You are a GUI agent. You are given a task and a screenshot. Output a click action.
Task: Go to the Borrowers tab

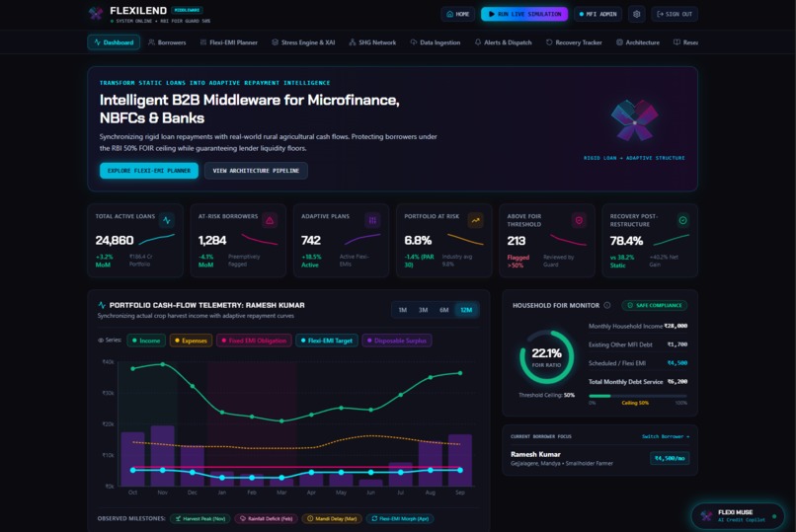click(167, 42)
